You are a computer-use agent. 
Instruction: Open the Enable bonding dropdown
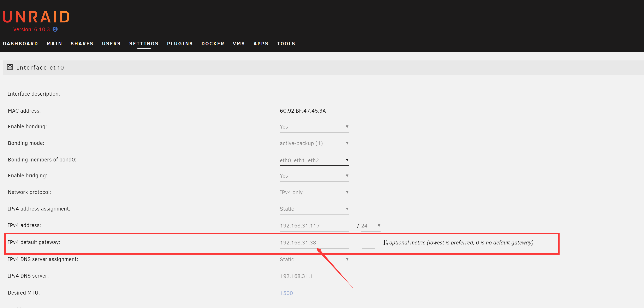click(314, 127)
